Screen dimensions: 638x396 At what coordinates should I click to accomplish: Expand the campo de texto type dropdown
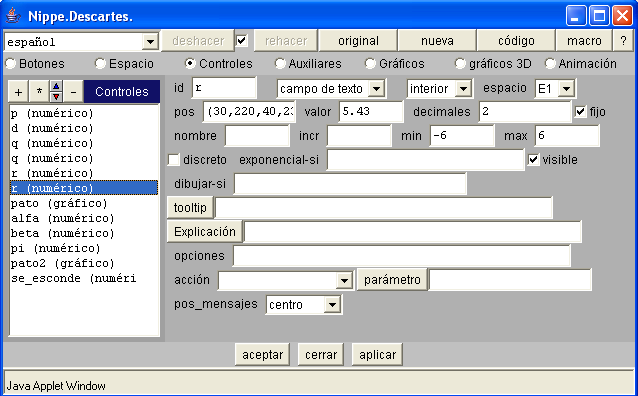[x=376, y=88]
